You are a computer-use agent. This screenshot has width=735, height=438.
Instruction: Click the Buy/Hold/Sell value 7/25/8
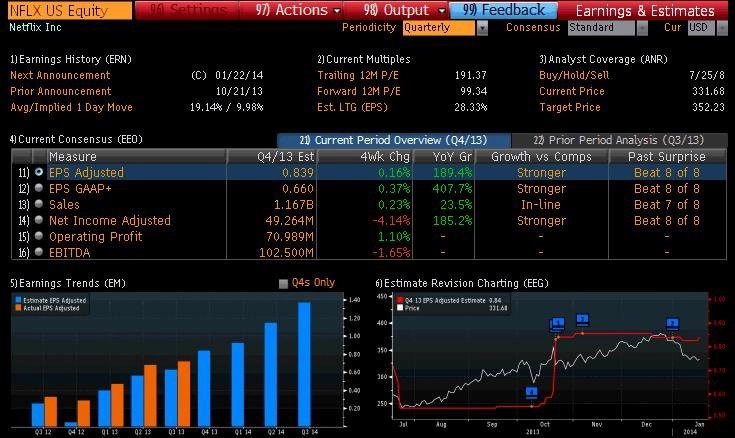tap(707, 75)
